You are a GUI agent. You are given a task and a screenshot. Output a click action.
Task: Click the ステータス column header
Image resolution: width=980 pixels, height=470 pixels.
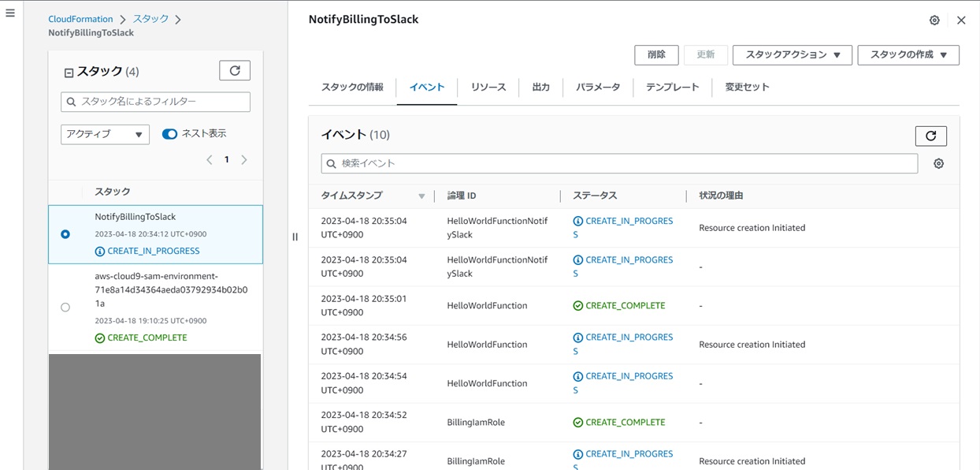click(x=595, y=196)
